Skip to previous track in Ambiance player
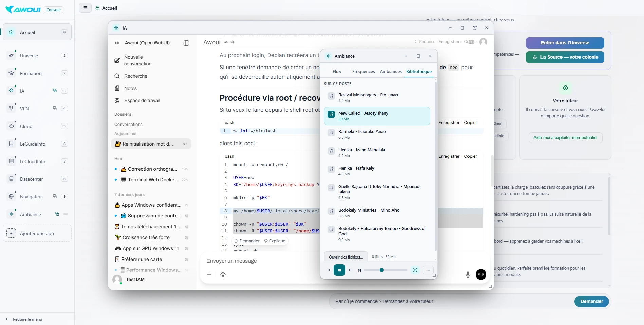Image resolution: width=644 pixels, height=325 pixels. click(329, 270)
